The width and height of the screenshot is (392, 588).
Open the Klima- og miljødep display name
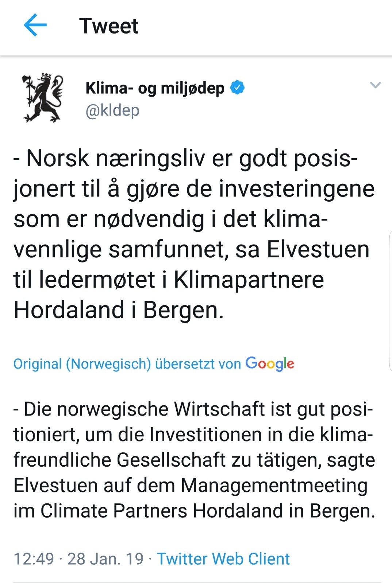tap(155, 88)
